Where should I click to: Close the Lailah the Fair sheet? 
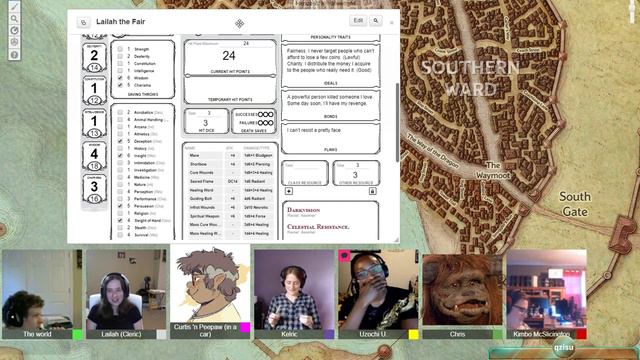tap(391, 22)
